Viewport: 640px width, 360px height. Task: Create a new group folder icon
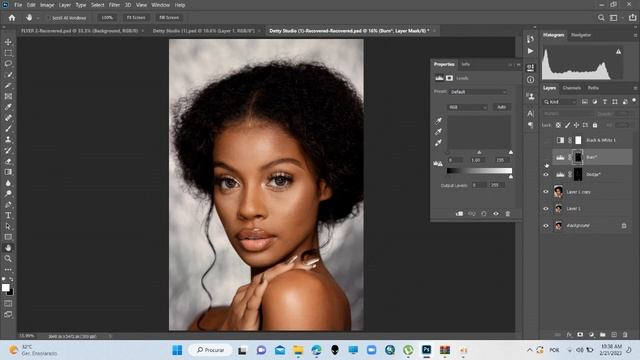[x=603, y=335]
